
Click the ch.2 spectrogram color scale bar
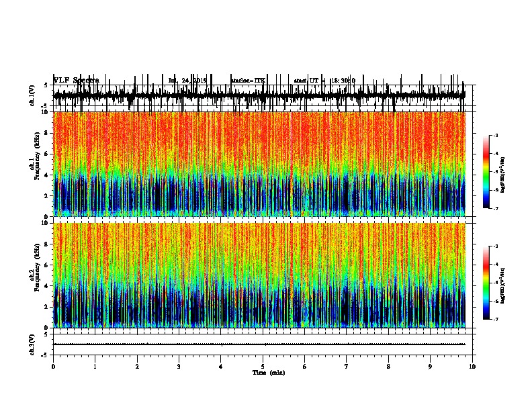pyautogui.click(x=486, y=283)
